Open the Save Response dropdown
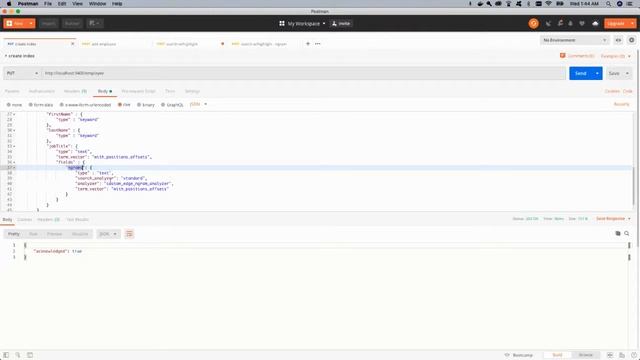 613,219
